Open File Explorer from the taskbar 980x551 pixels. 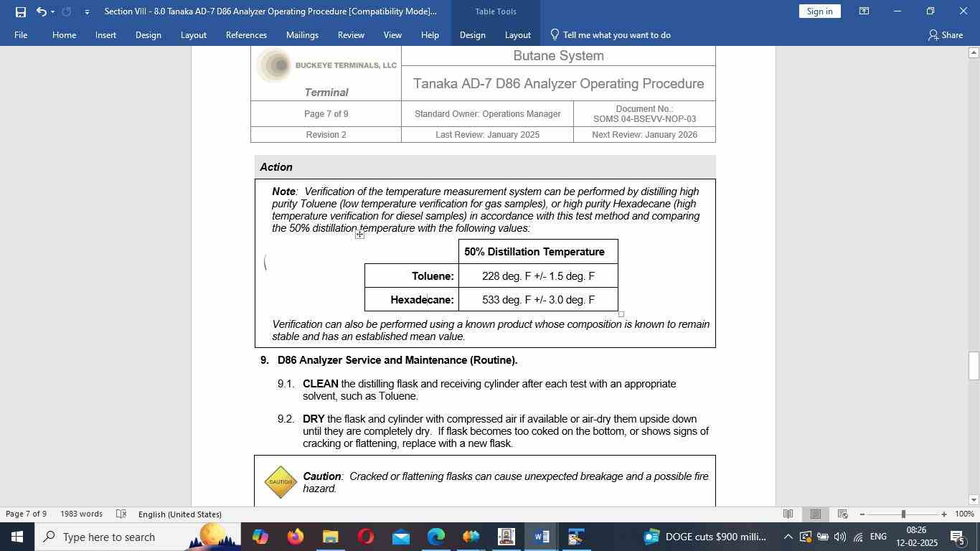(x=330, y=537)
